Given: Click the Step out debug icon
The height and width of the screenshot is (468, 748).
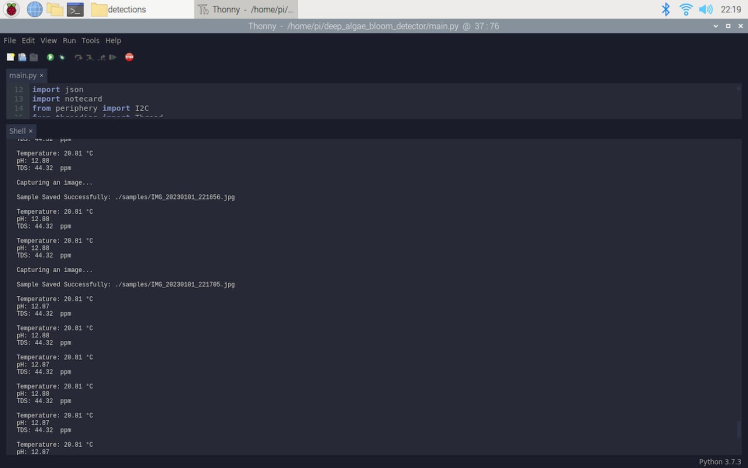Looking at the screenshot, I should click(101, 57).
